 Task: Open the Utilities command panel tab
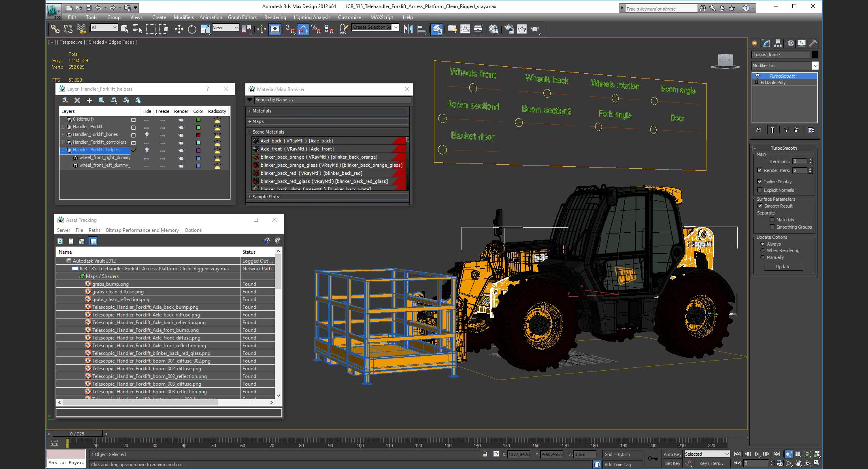coord(813,43)
